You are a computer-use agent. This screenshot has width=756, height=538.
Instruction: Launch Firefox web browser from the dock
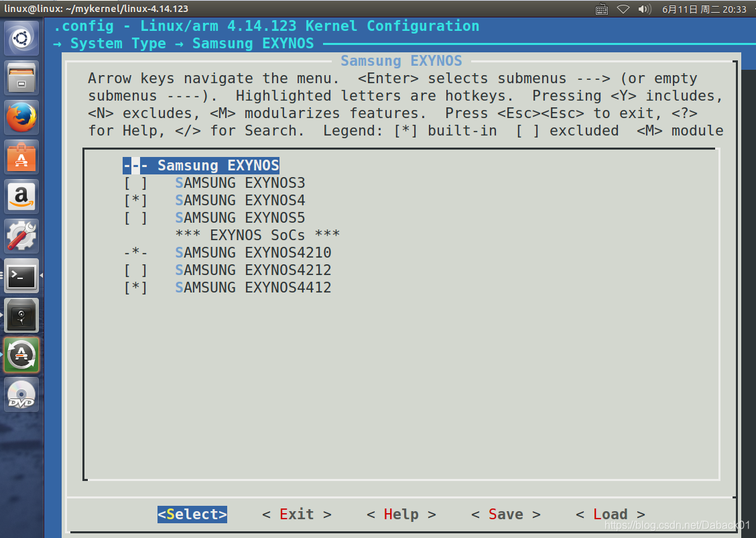(x=21, y=117)
